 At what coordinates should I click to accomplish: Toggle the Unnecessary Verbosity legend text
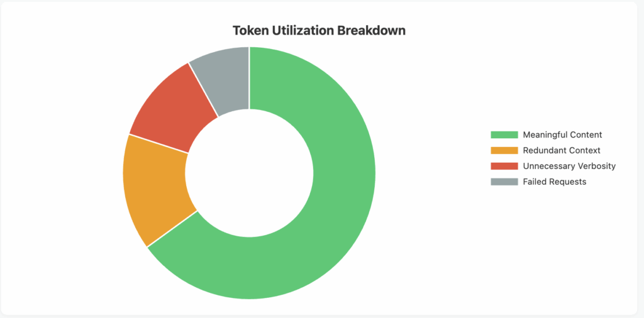click(569, 167)
